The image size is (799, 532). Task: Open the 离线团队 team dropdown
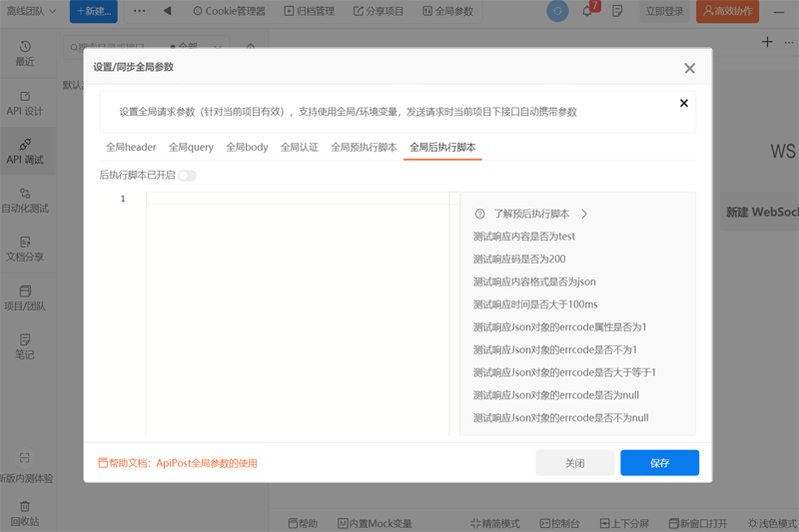pos(32,11)
